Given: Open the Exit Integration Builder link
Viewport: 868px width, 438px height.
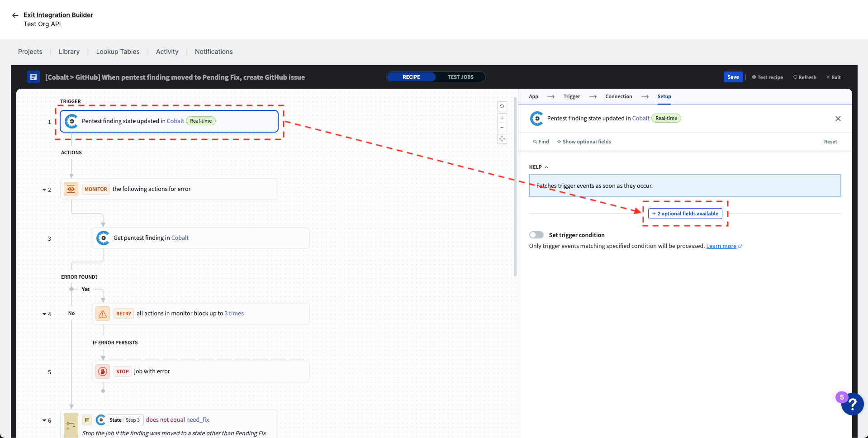Looking at the screenshot, I should coord(58,15).
